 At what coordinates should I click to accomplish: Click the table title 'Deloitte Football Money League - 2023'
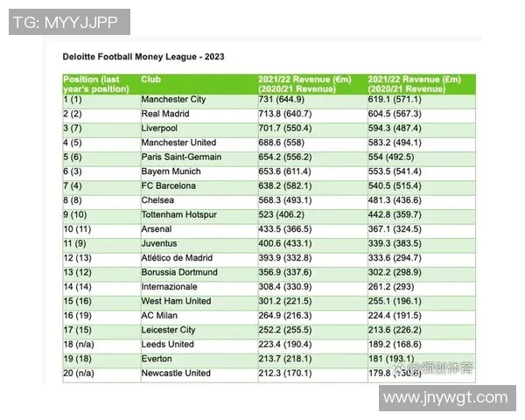143,57
